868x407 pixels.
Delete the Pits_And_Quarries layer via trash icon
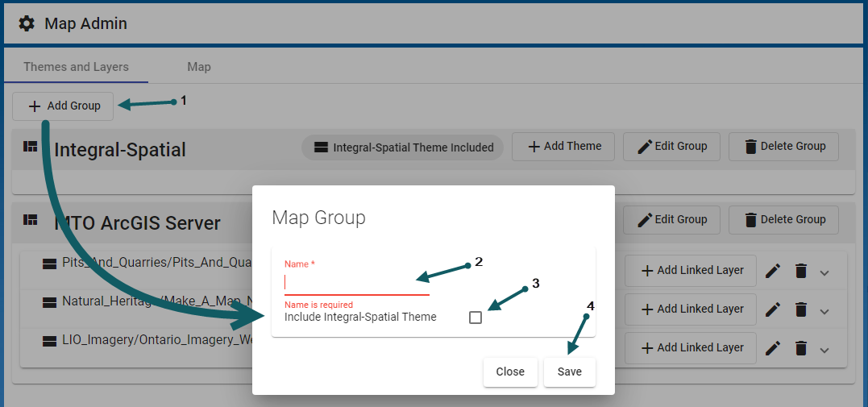pyautogui.click(x=800, y=271)
